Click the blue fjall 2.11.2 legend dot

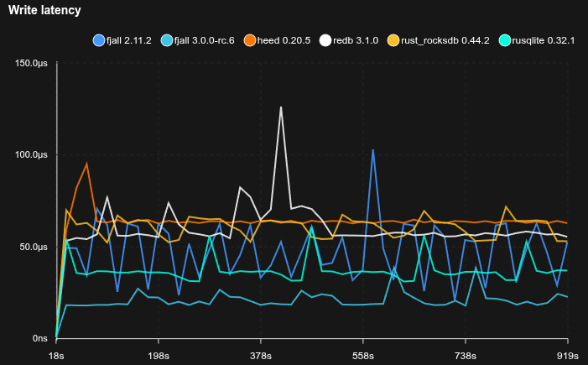[98, 40]
